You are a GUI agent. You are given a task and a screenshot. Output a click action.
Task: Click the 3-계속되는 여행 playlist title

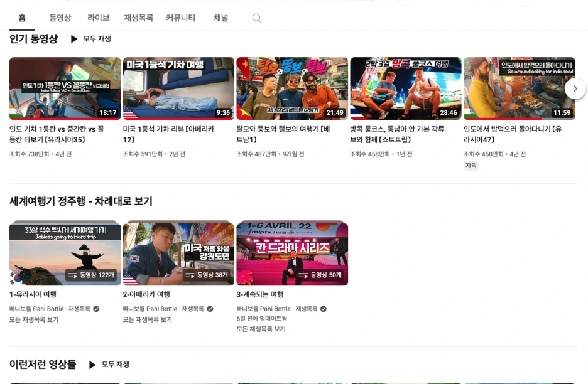point(260,294)
